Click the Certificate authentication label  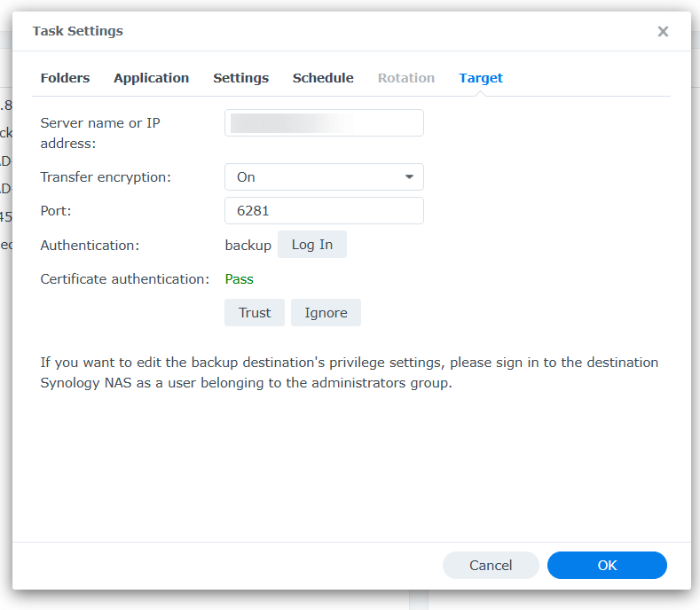coord(124,279)
